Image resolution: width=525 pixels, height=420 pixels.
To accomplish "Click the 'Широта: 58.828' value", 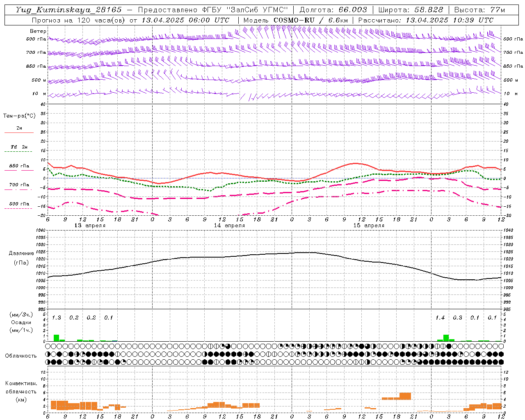I will click(x=411, y=10).
